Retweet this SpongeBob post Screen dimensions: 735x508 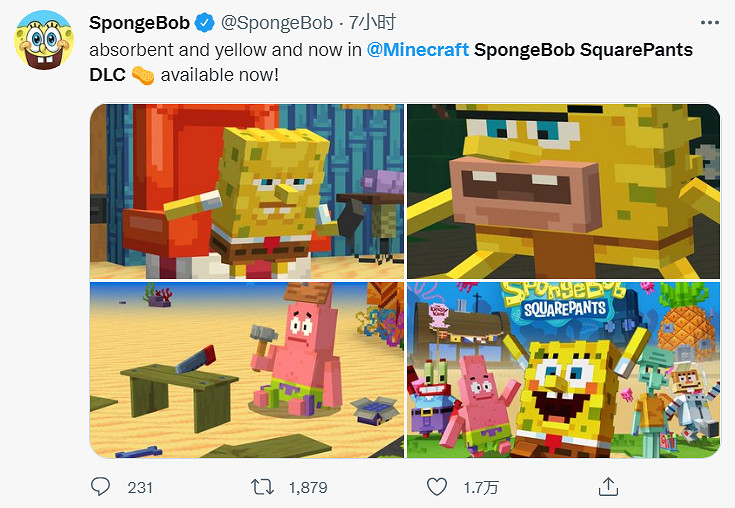262,487
